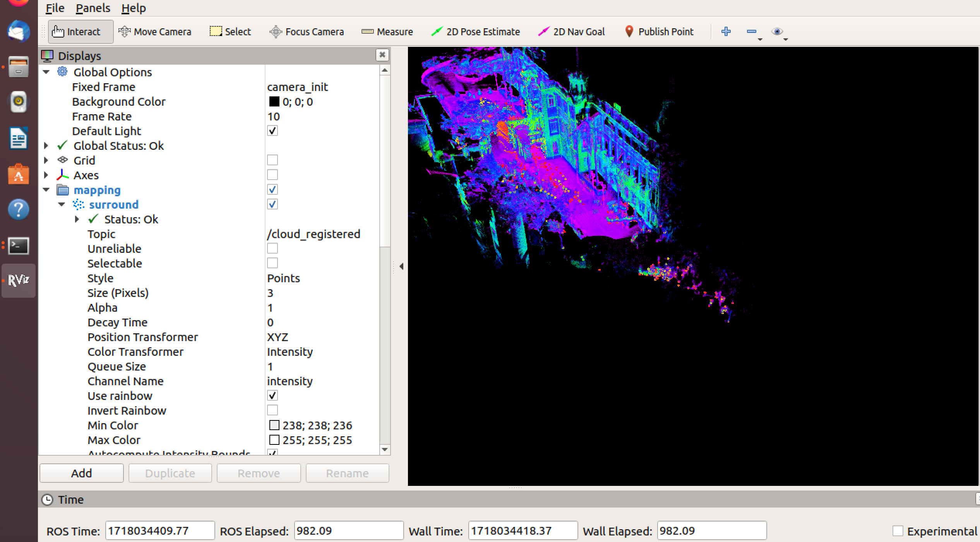Viewport: 980px width, 542px height.
Task: Open the File menu
Action: coord(55,8)
